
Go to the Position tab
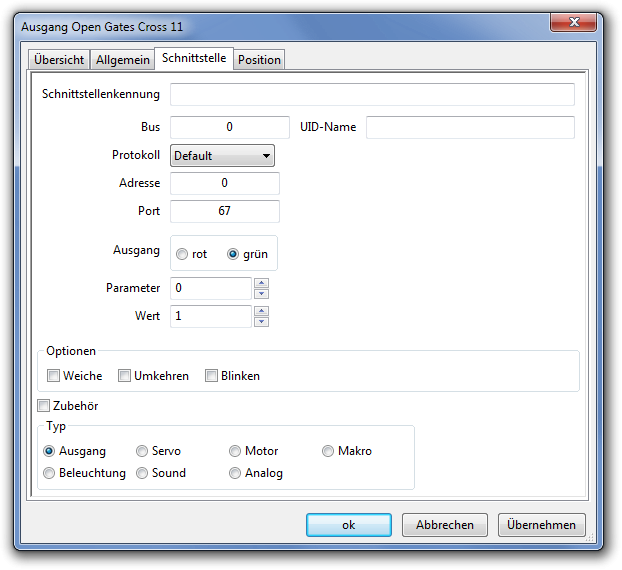click(259, 60)
